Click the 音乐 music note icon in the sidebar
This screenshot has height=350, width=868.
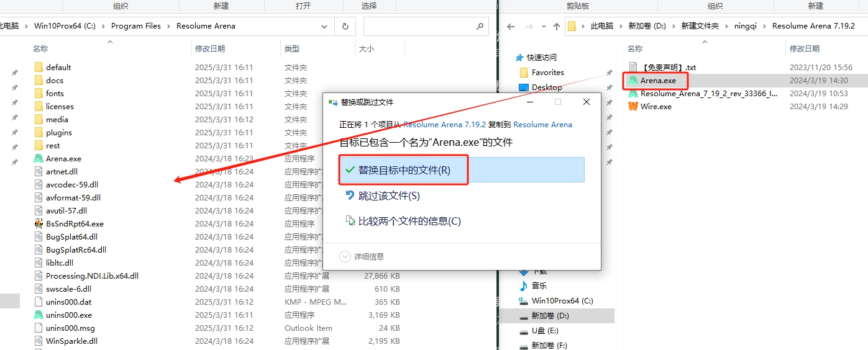tap(523, 285)
